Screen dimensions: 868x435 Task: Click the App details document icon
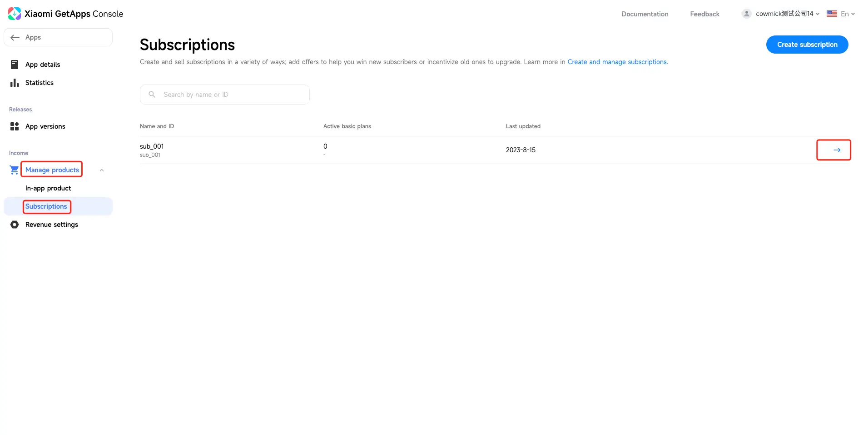click(x=15, y=65)
